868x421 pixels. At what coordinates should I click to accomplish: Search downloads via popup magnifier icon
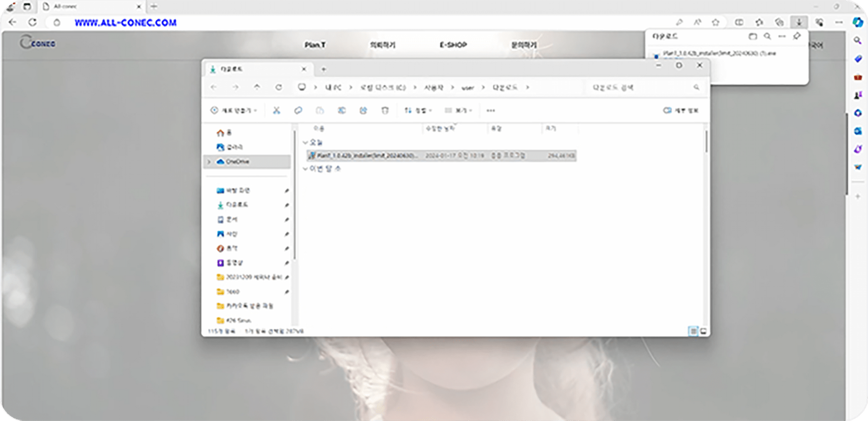click(x=767, y=36)
